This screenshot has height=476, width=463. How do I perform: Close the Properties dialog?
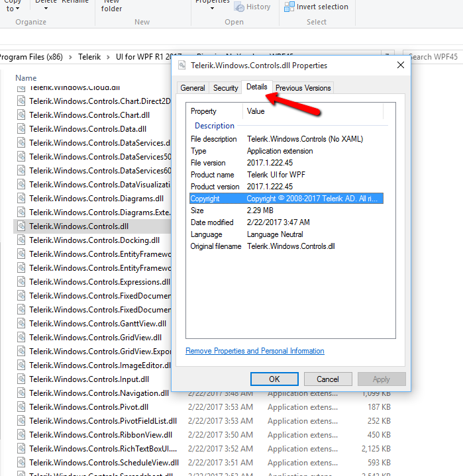tap(401, 65)
